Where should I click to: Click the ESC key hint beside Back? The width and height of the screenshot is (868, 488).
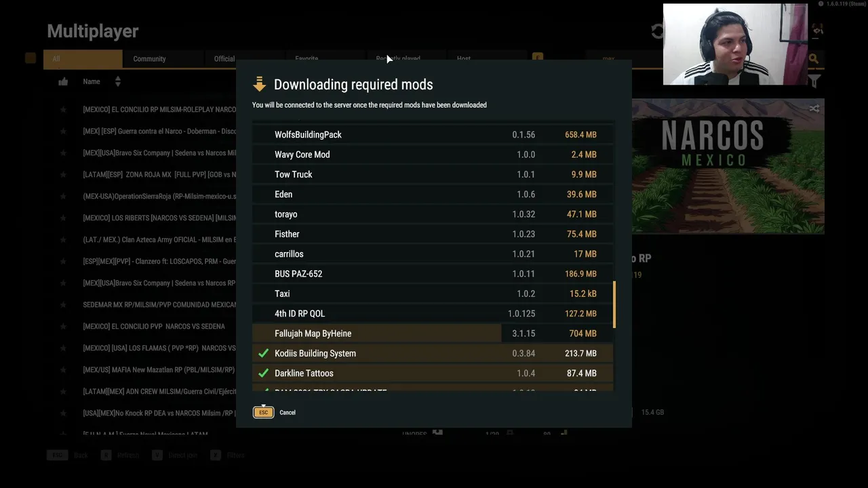point(58,455)
